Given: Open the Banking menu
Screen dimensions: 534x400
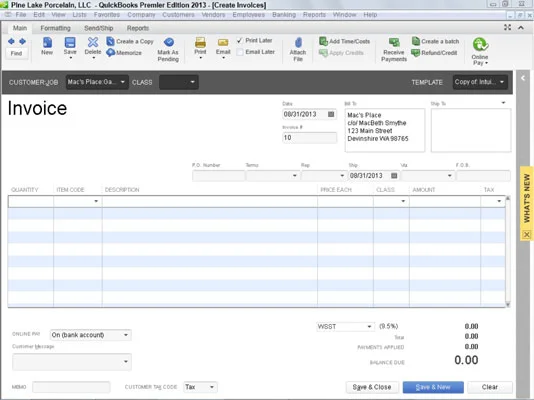Looking at the screenshot, I should click(x=284, y=15).
